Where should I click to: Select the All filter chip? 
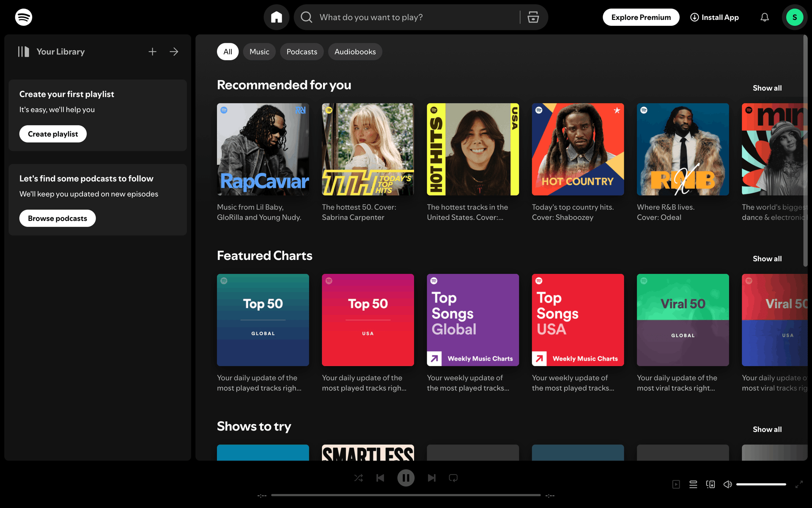[x=228, y=52]
